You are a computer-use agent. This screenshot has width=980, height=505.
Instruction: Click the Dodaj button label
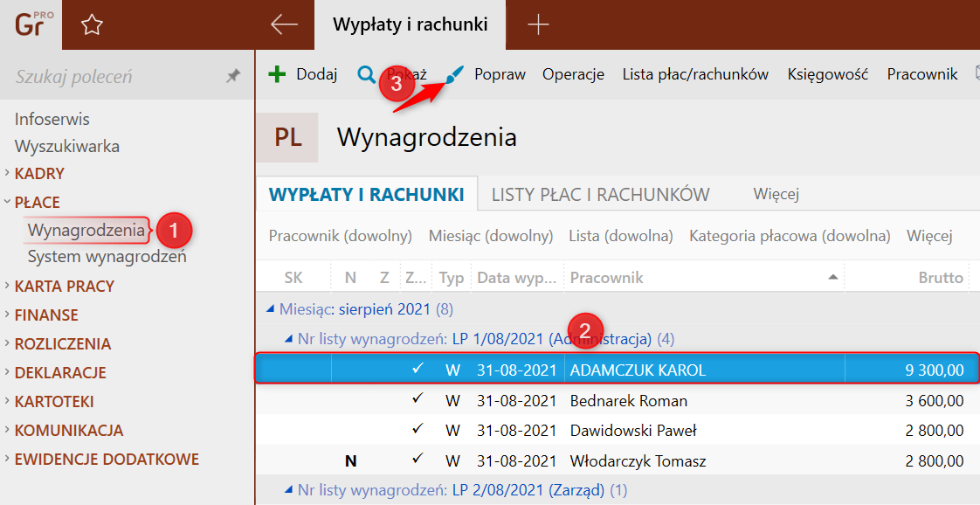[317, 74]
